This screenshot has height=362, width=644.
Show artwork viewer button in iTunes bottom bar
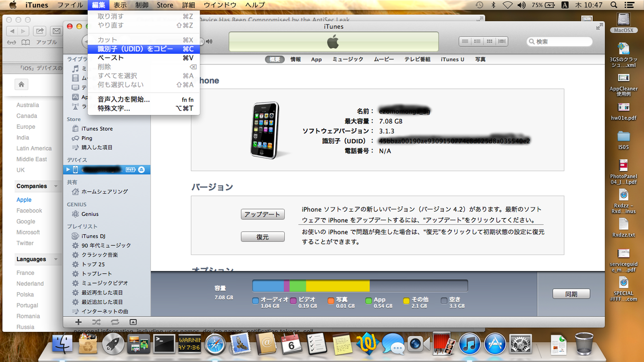pos(133,322)
